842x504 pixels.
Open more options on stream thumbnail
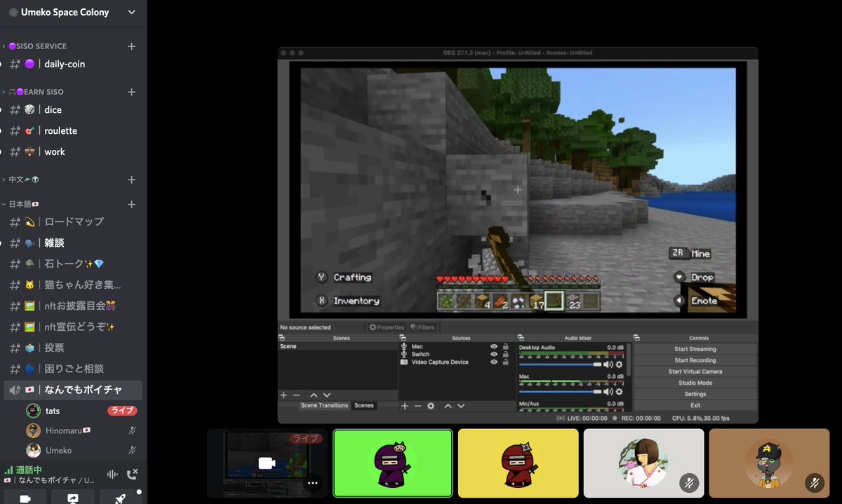313,482
